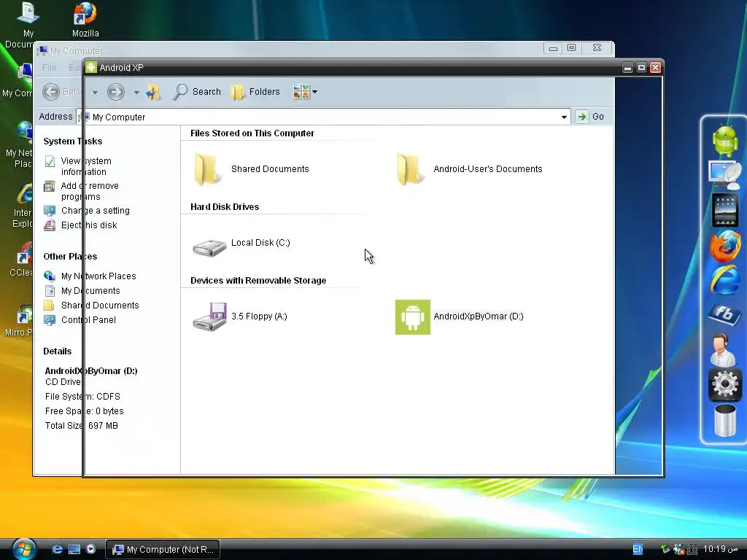Click Add or remove programs link

click(x=90, y=191)
